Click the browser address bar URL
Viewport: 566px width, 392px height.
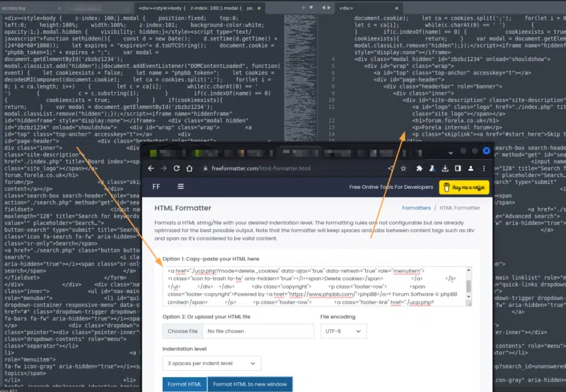261,168
